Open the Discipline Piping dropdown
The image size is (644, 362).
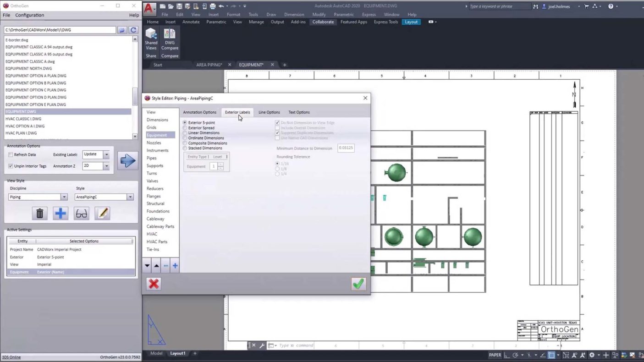tap(64, 197)
